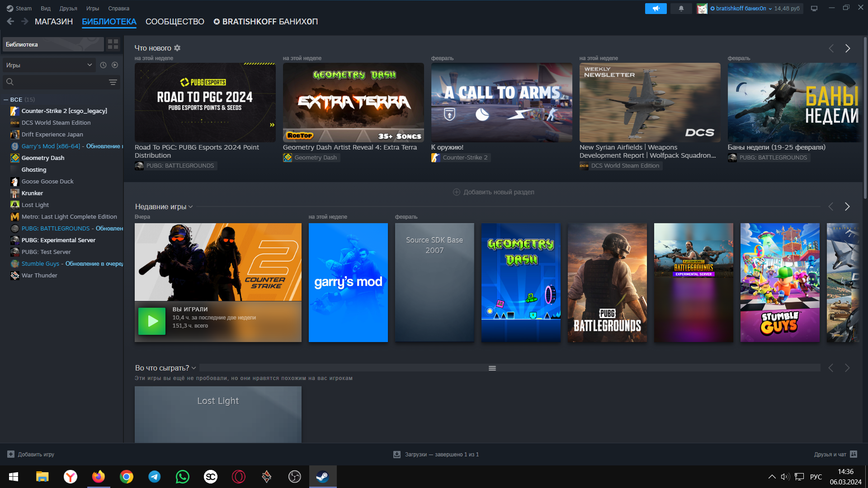
Task: Next games in What to Play shelf
Action: (847, 368)
